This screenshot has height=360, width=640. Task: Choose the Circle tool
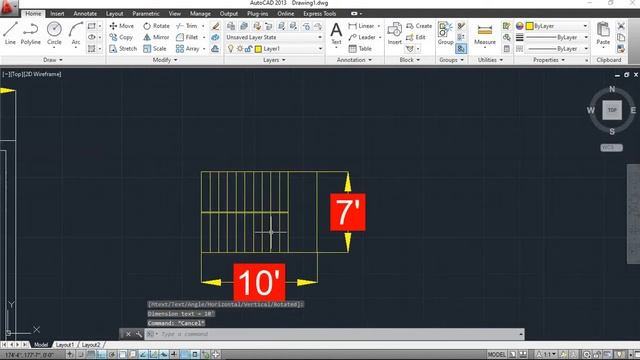54,33
